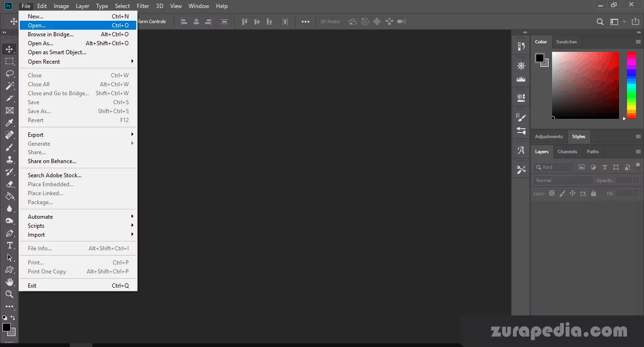Screen dimensions: 644x347
Task: Select the Eyedropper tool
Action: [x=9, y=123]
